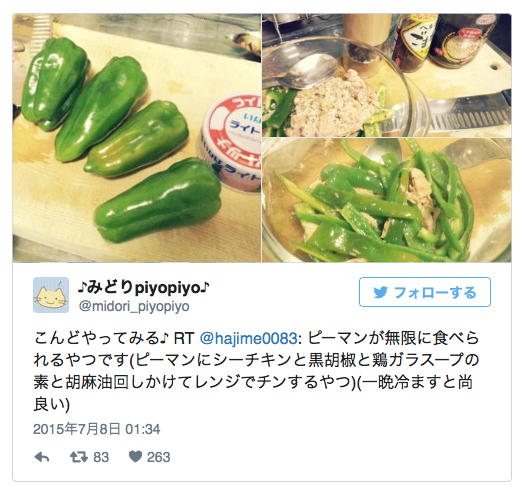Click the like count 263
The image size is (525, 491).
tap(159, 457)
